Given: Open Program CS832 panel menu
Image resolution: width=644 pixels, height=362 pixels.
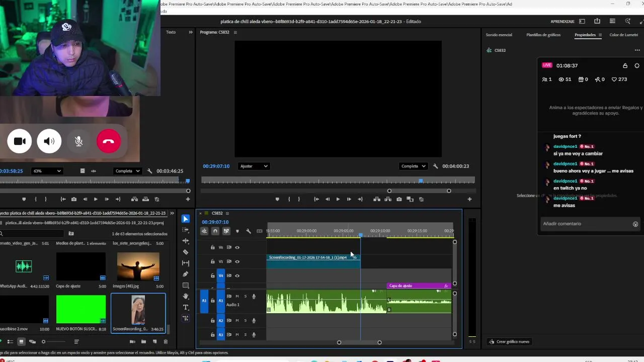Looking at the screenshot, I should [235, 32].
